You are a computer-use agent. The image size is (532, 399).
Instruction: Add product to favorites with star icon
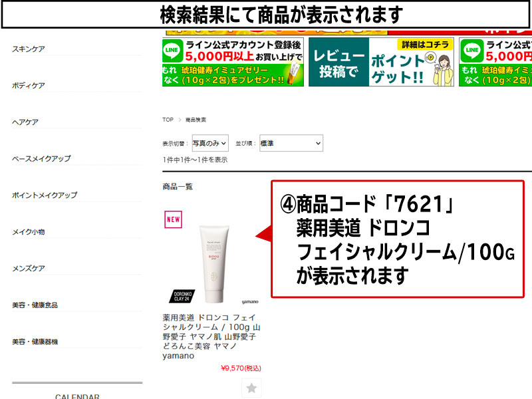point(251,388)
